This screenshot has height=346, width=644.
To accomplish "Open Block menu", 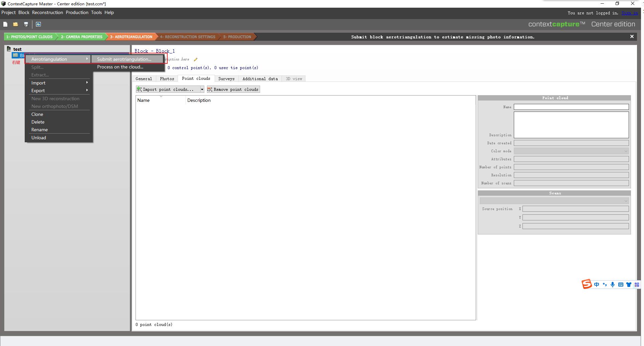I will [x=24, y=12].
